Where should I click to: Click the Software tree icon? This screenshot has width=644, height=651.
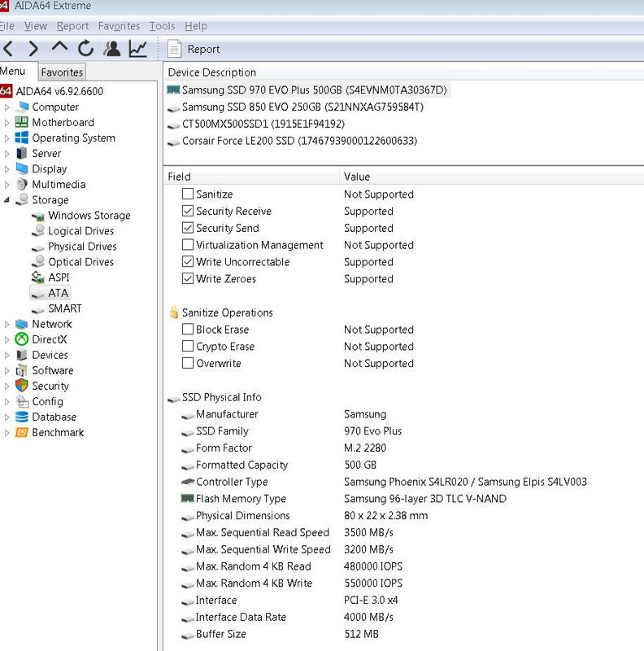coord(22,370)
